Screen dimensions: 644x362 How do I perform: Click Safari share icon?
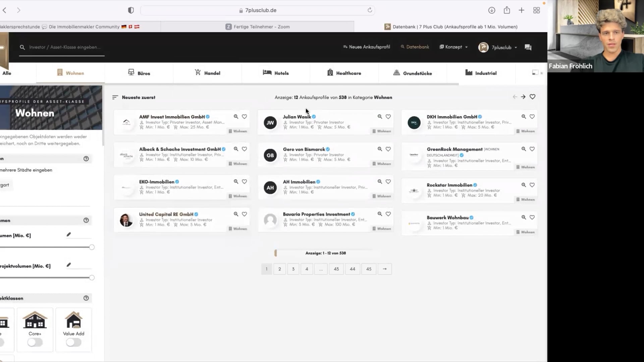pos(507,10)
